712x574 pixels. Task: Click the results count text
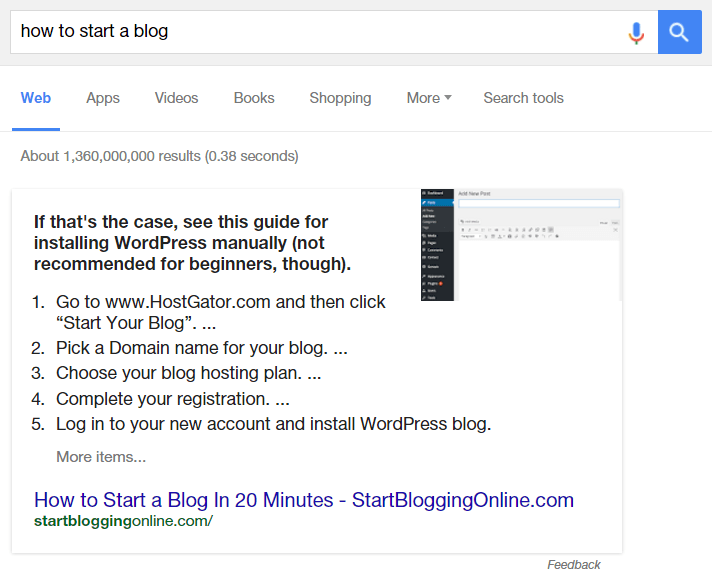pyautogui.click(x=159, y=156)
